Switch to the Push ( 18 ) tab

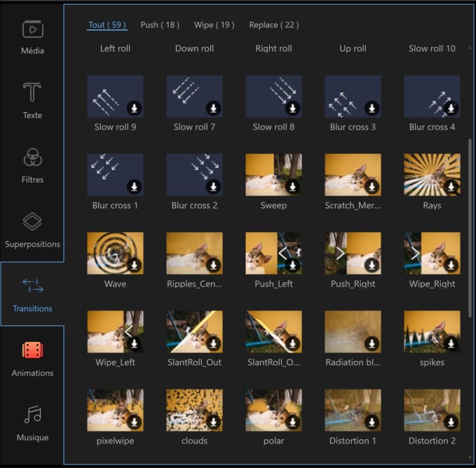click(x=161, y=25)
